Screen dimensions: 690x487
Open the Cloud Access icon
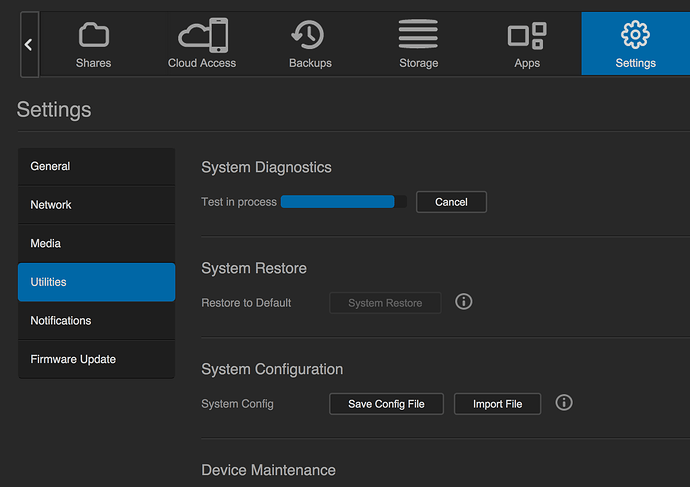click(202, 36)
